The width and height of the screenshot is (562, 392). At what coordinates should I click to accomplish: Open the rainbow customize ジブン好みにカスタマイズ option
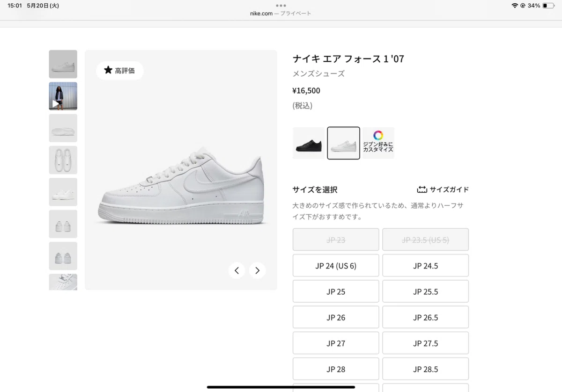pos(378,143)
